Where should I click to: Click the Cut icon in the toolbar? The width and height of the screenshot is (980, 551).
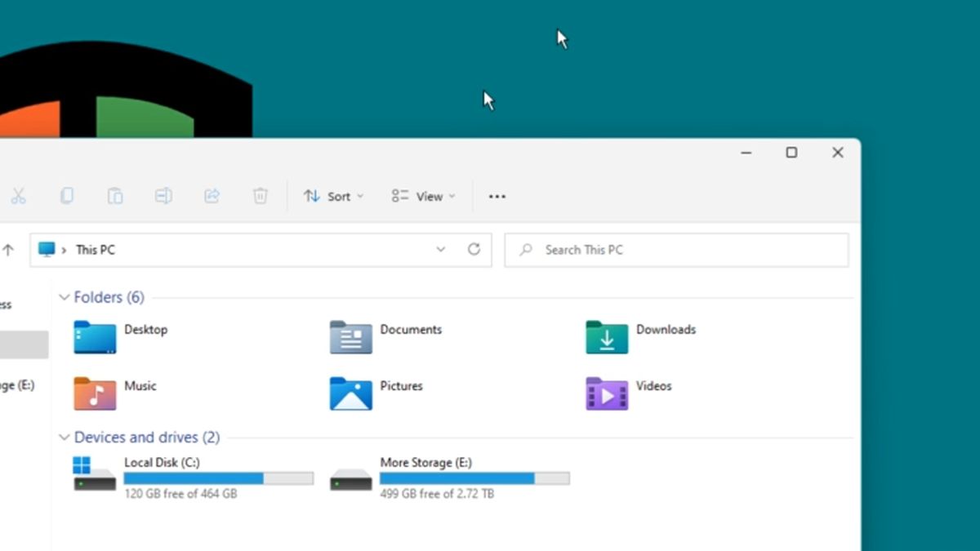(20, 196)
